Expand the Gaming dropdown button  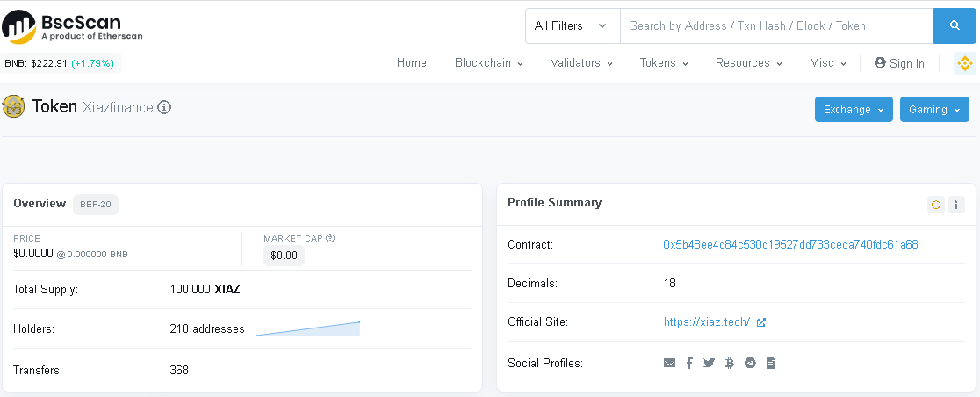934,110
